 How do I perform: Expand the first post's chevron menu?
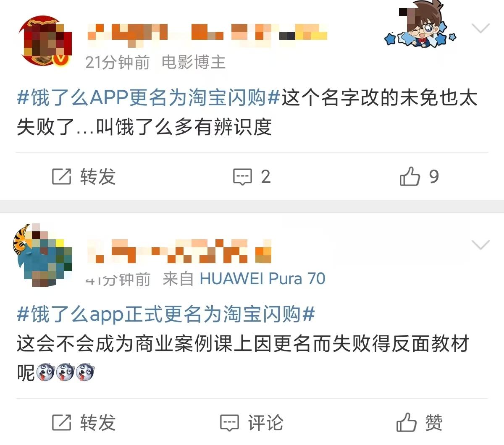(481, 28)
